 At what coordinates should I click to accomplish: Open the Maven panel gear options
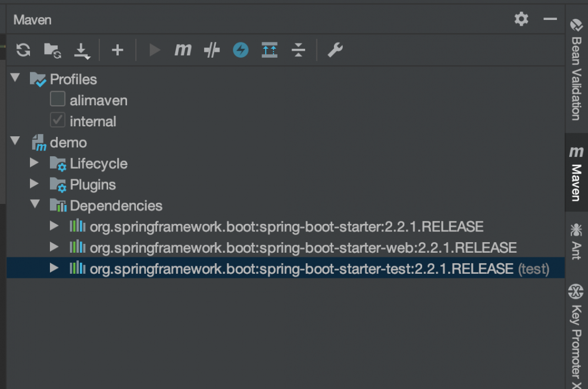(521, 19)
